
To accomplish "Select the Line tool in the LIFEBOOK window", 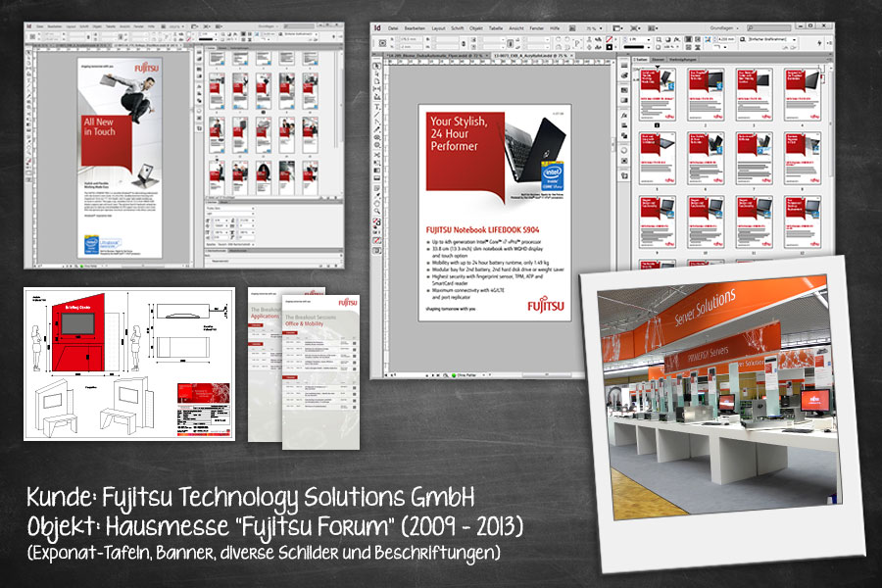I will coord(377,115).
